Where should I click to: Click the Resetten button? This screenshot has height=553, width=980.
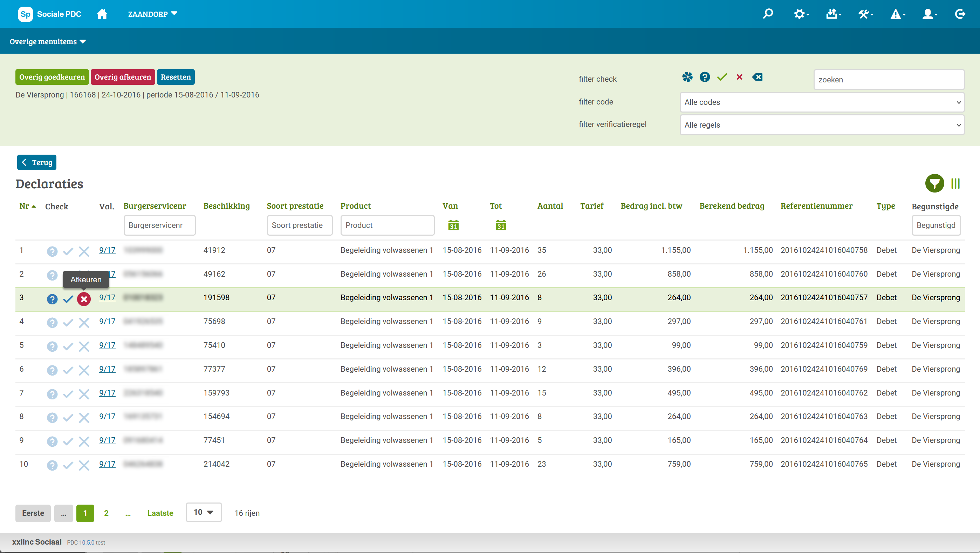[x=176, y=77]
